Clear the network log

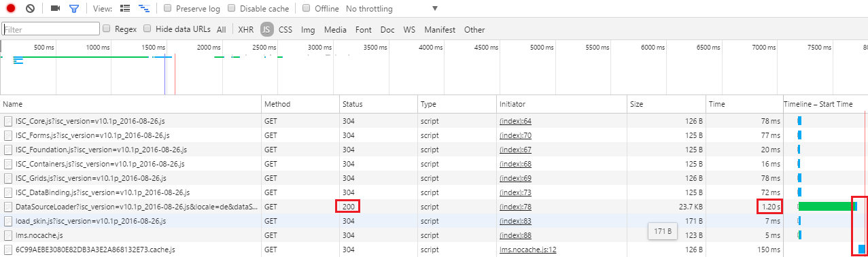(x=31, y=9)
